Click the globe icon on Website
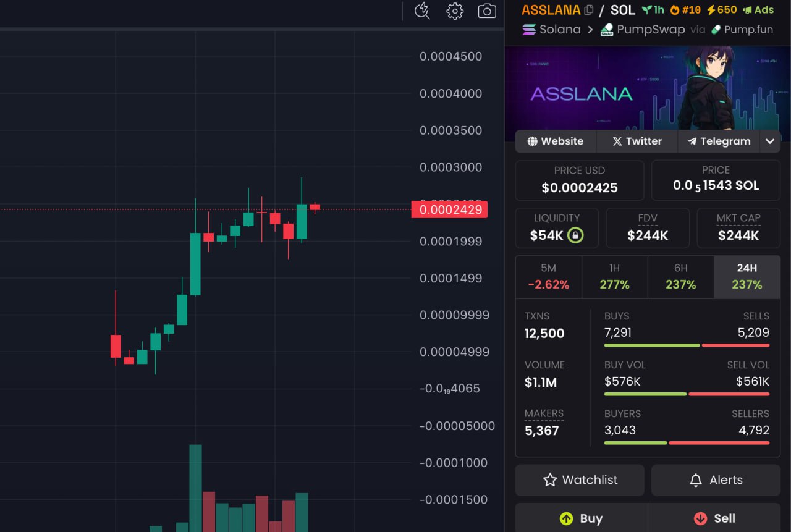The width and height of the screenshot is (791, 532). pyautogui.click(x=532, y=141)
